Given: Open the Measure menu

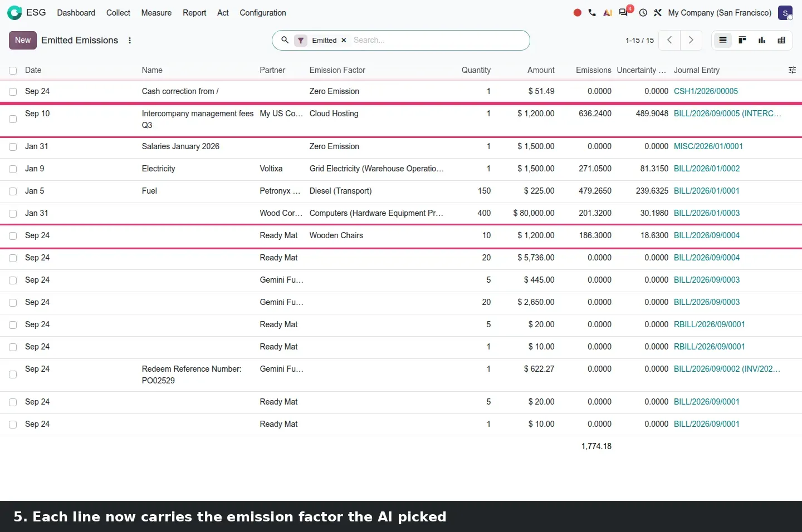Looking at the screenshot, I should point(156,12).
